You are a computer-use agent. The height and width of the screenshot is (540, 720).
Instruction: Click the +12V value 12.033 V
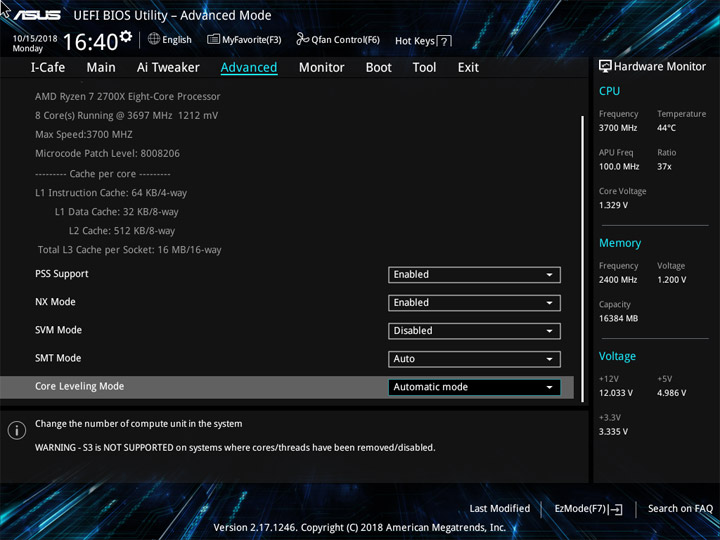tap(615, 393)
